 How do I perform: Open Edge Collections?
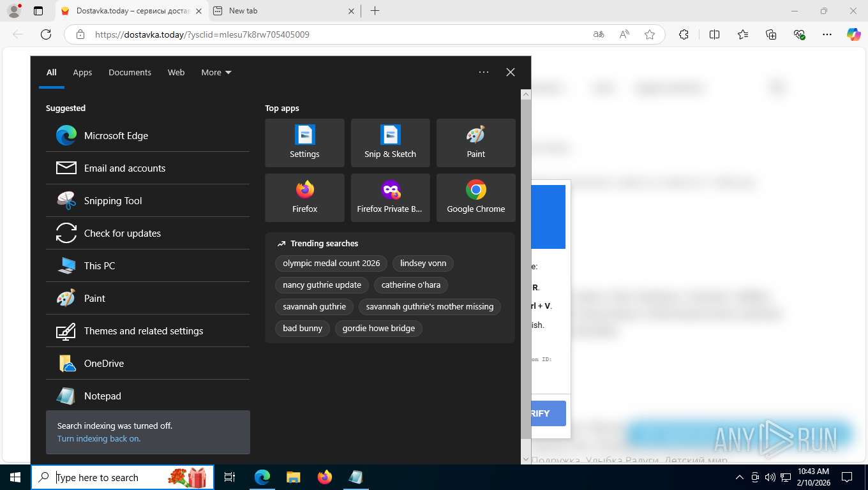click(771, 34)
